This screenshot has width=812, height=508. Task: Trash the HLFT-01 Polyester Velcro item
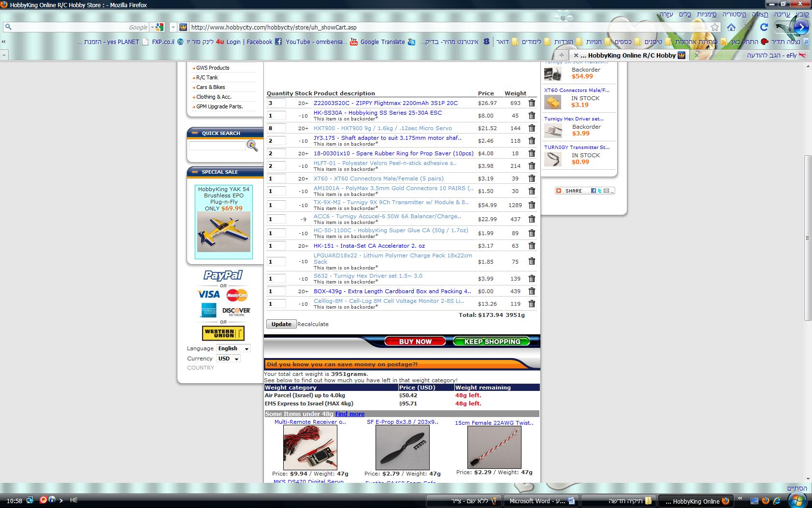(532, 166)
